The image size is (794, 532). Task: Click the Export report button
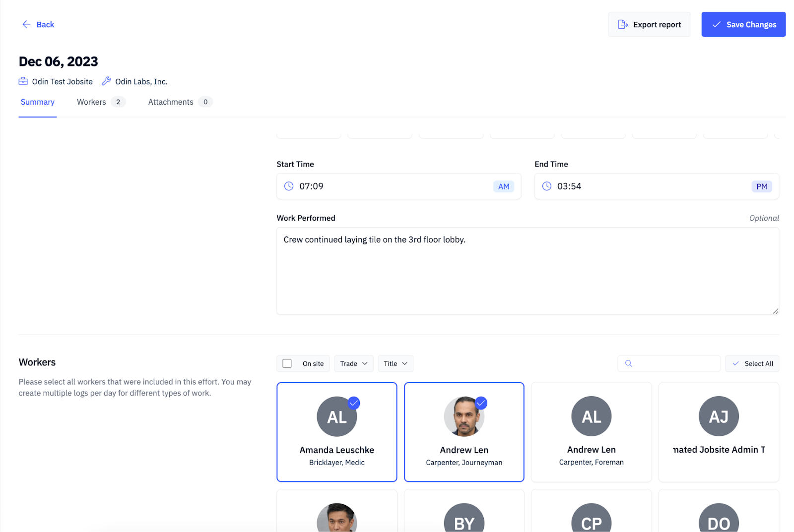(649, 24)
